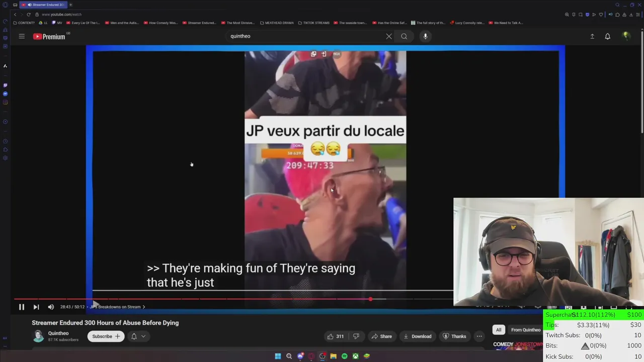Open more actions ellipsis menu
The image size is (644, 362).
pyautogui.click(x=479, y=336)
